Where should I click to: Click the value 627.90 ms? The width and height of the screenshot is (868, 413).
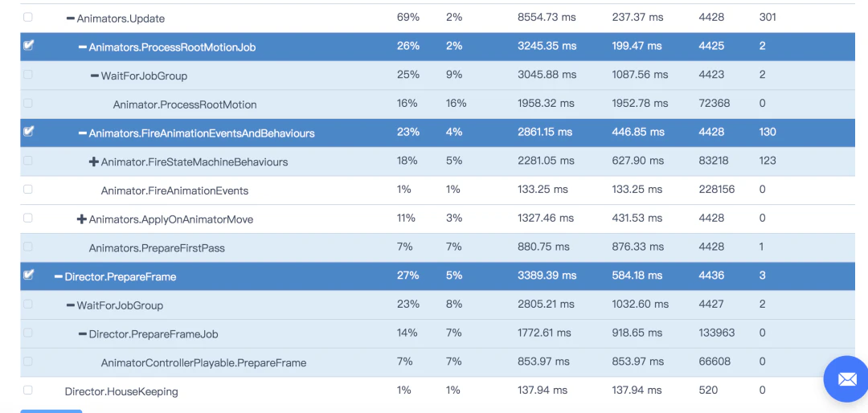click(637, 162)
